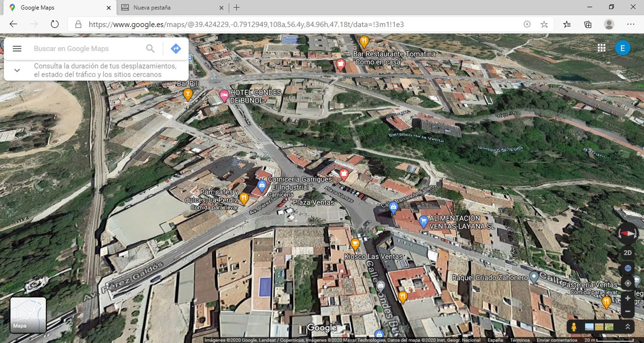The image size is (644, 343).
Task: Click the search magnifier icon
Action: [x=150, y=48]
